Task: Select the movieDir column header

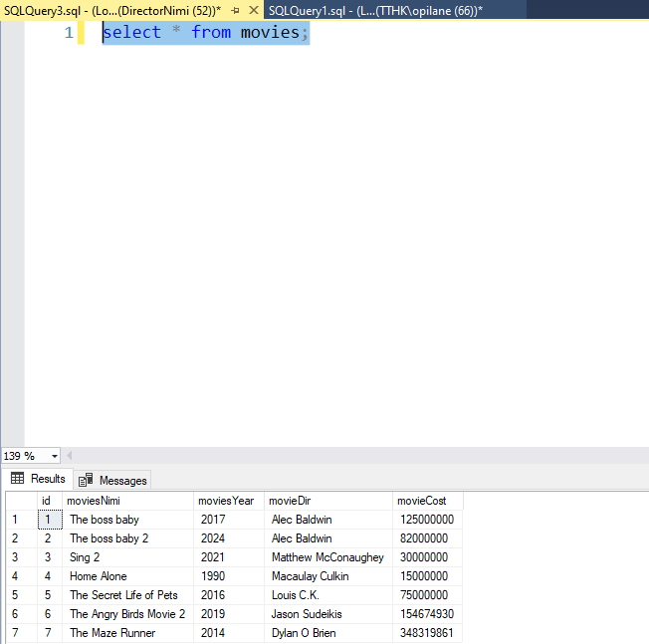Action: (290, 501)
